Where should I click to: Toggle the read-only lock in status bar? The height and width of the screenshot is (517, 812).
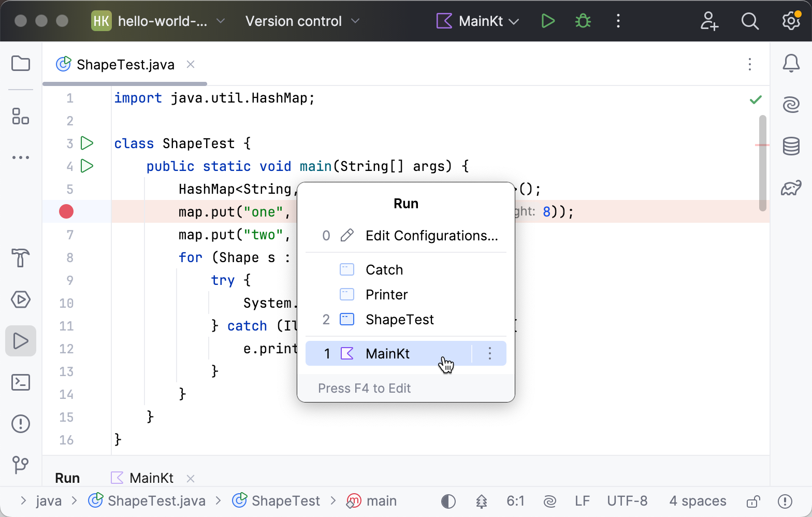pyautogui.click(x=753, y=501)
